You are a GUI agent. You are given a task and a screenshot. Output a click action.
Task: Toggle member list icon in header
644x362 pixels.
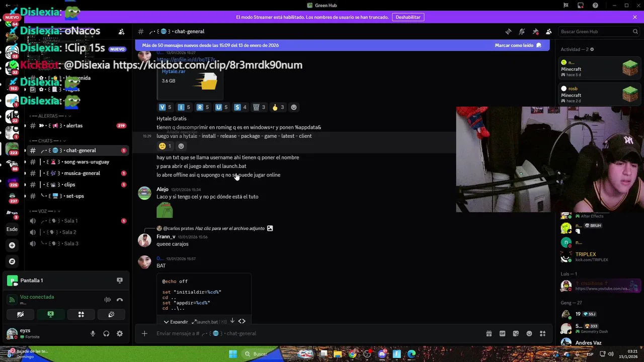pyautogui.click(x=549, y=31)
